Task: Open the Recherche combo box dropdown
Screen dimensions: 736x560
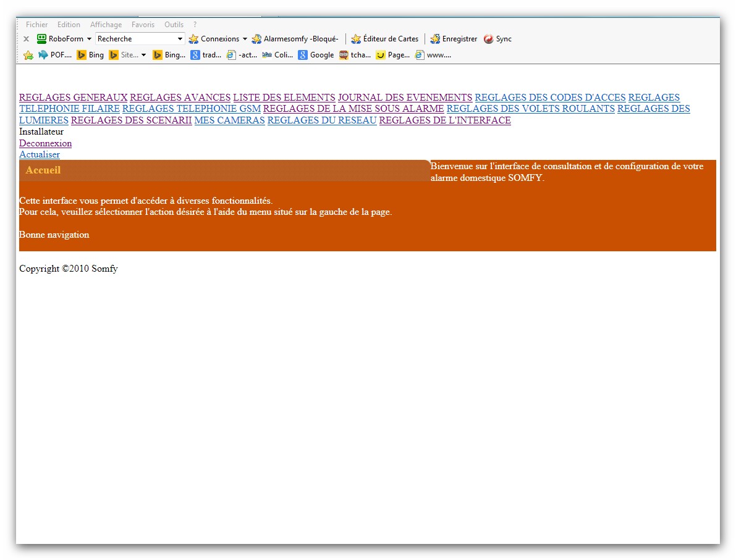Action: coord(180,39)
